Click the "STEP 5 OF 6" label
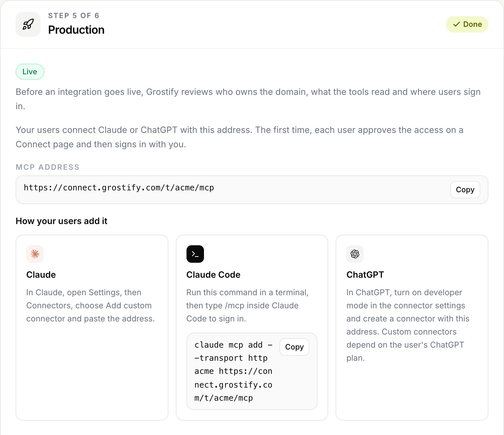Image resolution: width=504 pixels, height=435 pixels. (x=74, y=16)
